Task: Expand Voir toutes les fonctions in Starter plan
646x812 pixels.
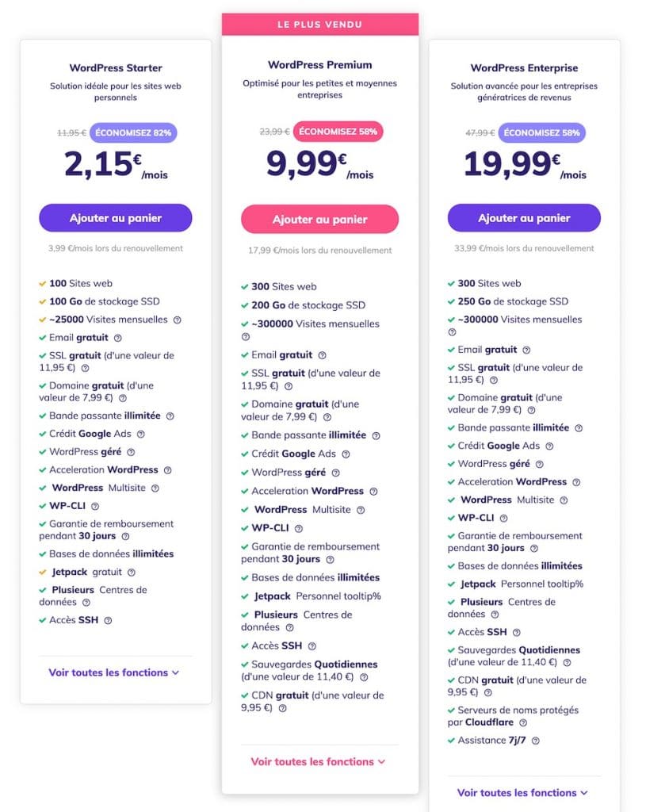Action: 113,672
